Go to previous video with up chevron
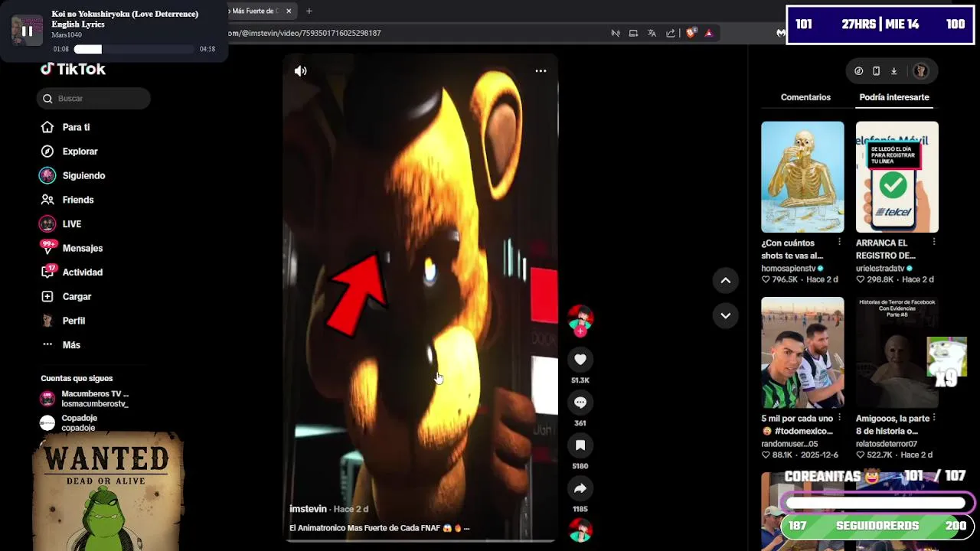The width and height of the screenshot is (980, 551). tap(726, 280)
